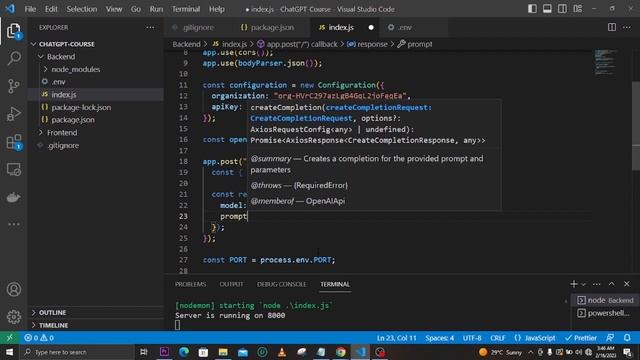Viewport: 640px width, 360px height.
Task: Switch to the PROBLEMS panel tab
Action: [190, 284]
